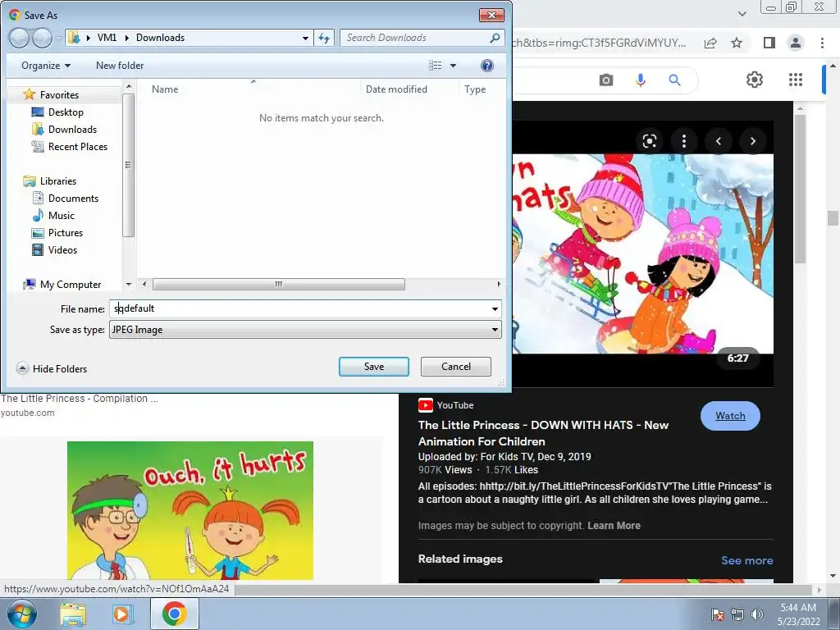Expand the File name dropdown arrow

coord(495,308)
